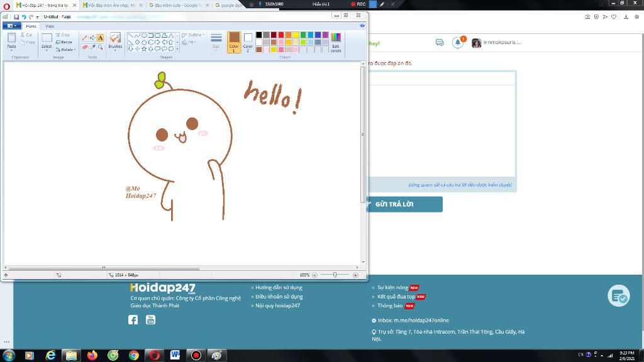Click the pen icon on the recording bar

point(382,4)
